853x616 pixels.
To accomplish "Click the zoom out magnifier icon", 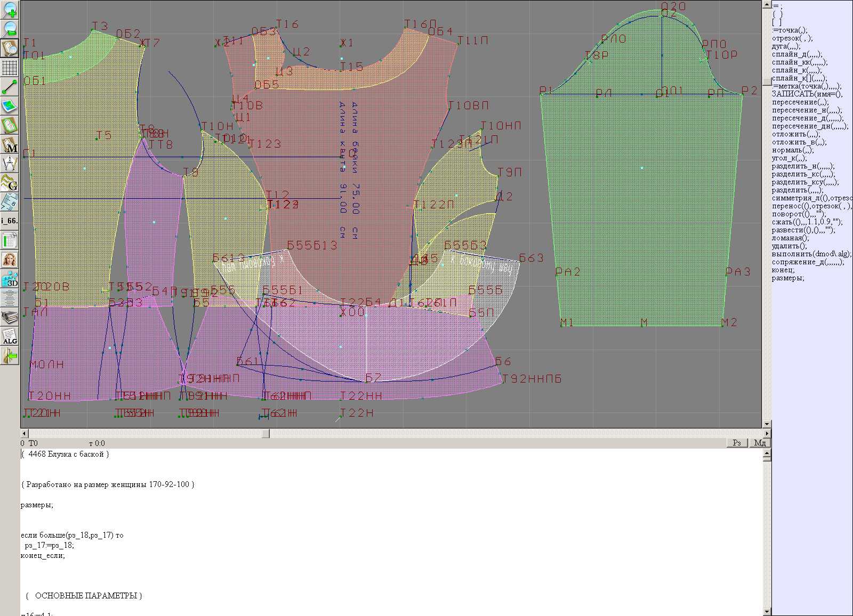I will 10,29.
